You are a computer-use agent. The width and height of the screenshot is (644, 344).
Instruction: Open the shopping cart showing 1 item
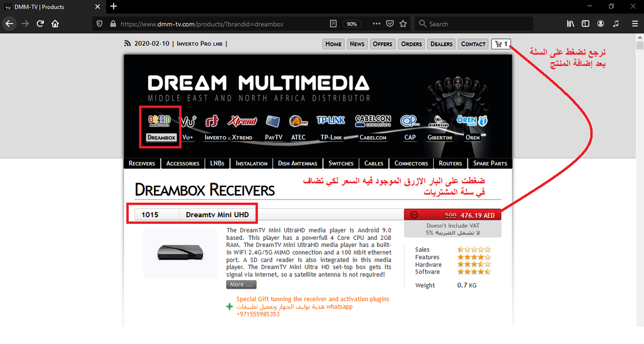(501, 44)
